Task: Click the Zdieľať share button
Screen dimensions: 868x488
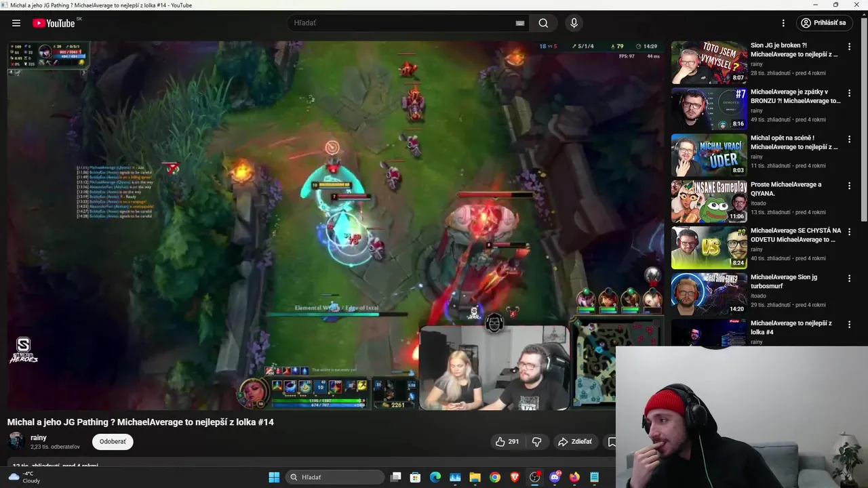Action: point(575,442)
